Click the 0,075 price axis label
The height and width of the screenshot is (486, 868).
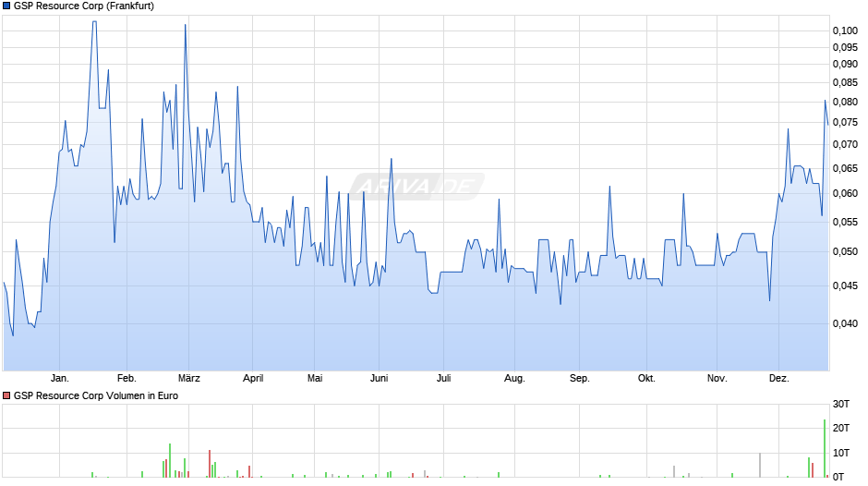pyautogui.click(x=845, y=123)
